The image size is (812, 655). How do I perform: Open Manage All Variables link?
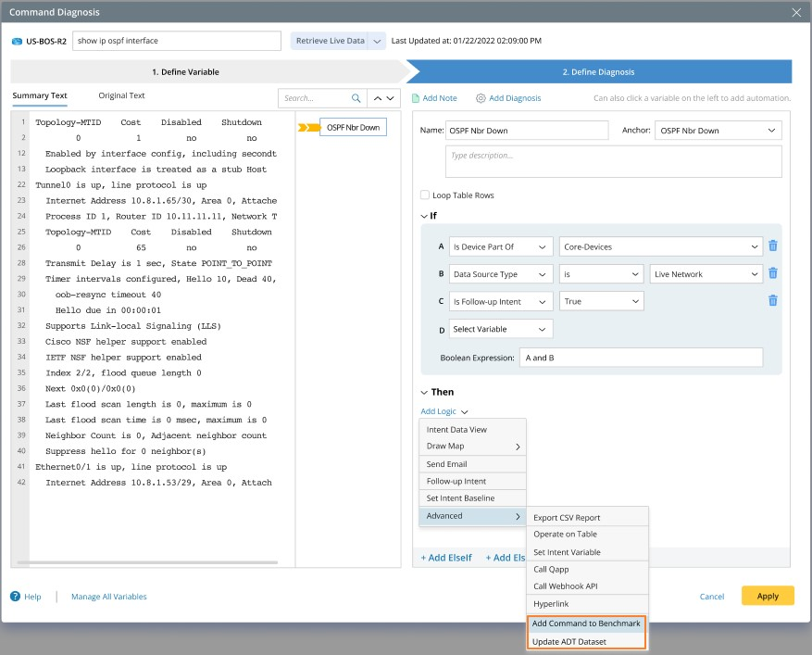108,597
